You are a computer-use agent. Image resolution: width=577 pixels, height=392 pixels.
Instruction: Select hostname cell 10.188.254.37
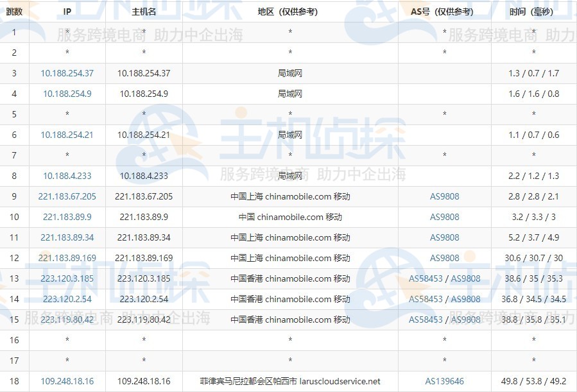tap(144, 73)
